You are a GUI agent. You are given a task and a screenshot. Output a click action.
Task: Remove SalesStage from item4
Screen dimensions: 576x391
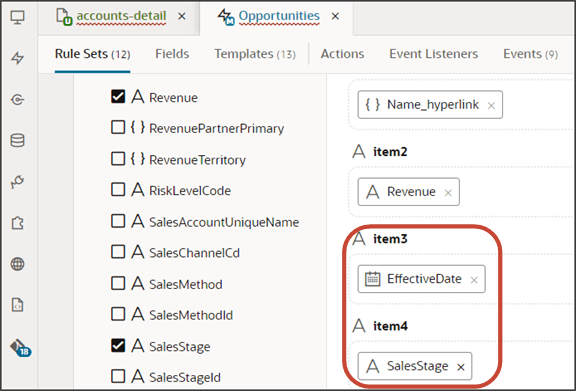point(461,367)
